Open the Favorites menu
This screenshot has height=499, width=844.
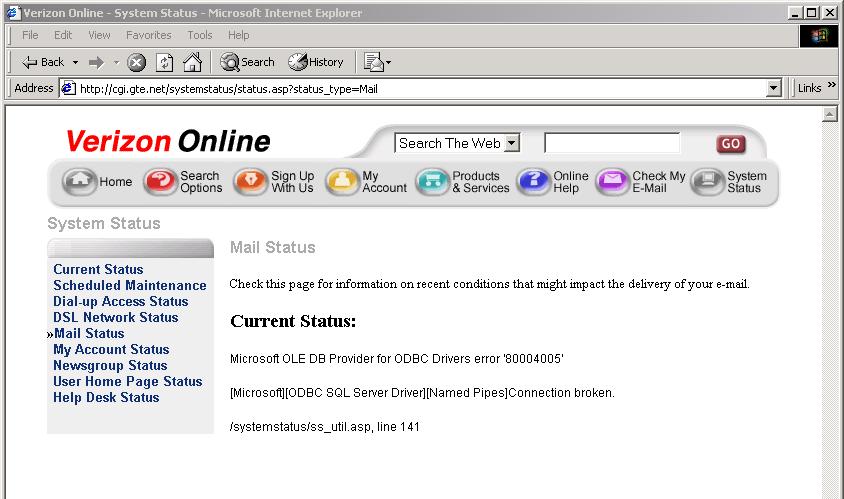[149, 36]
